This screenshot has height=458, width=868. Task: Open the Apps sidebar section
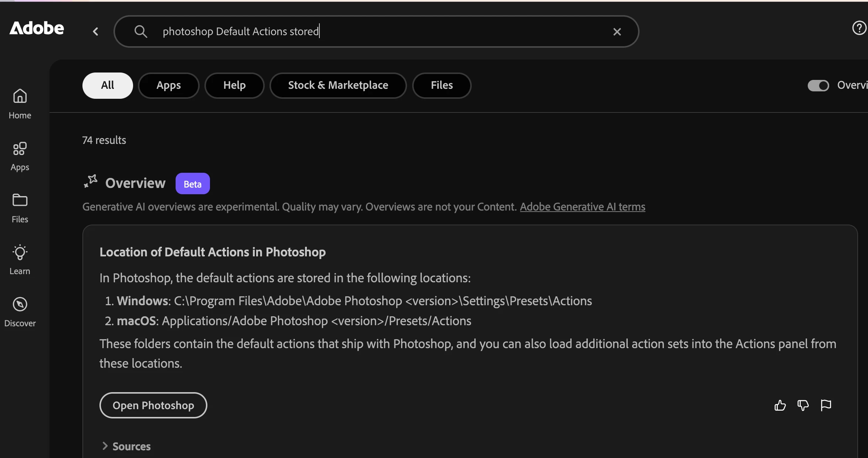pos(20,156)
